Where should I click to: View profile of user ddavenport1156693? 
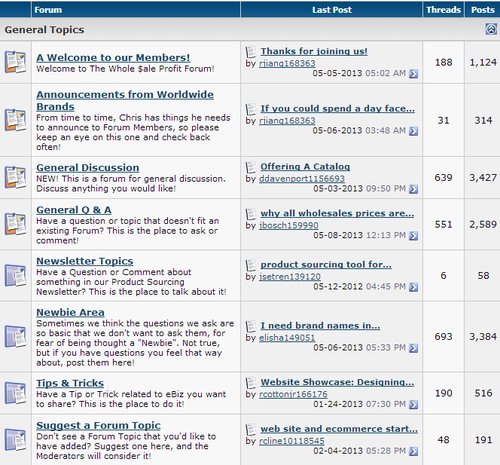[302, 179]
